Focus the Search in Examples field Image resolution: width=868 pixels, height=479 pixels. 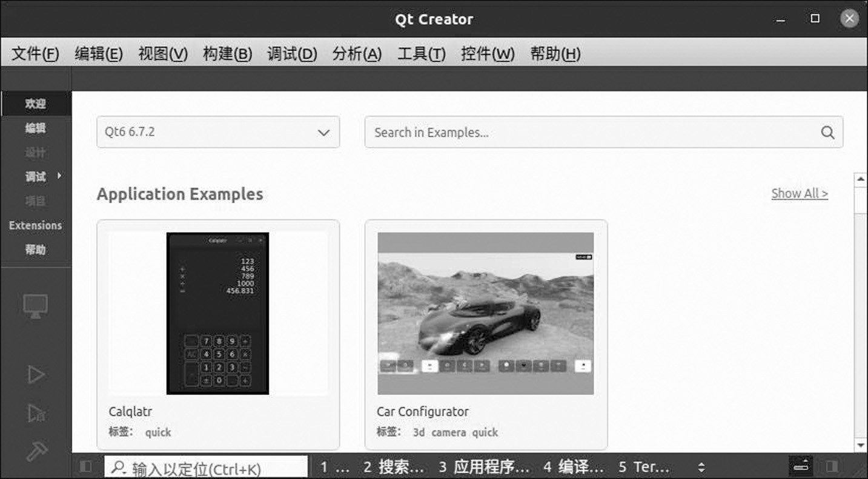(x=603, y=132)
